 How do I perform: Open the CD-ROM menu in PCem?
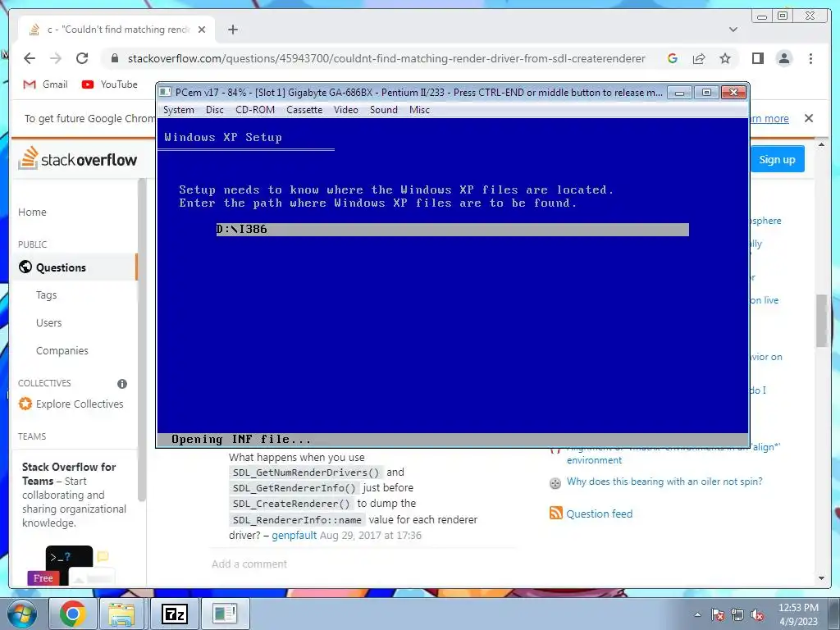tap(255, 110)
